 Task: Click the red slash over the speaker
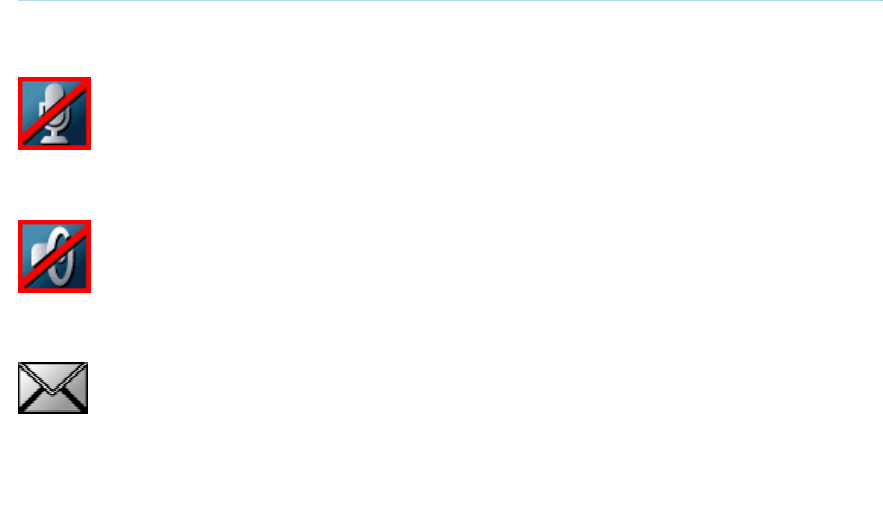click(x=54, y=256)
